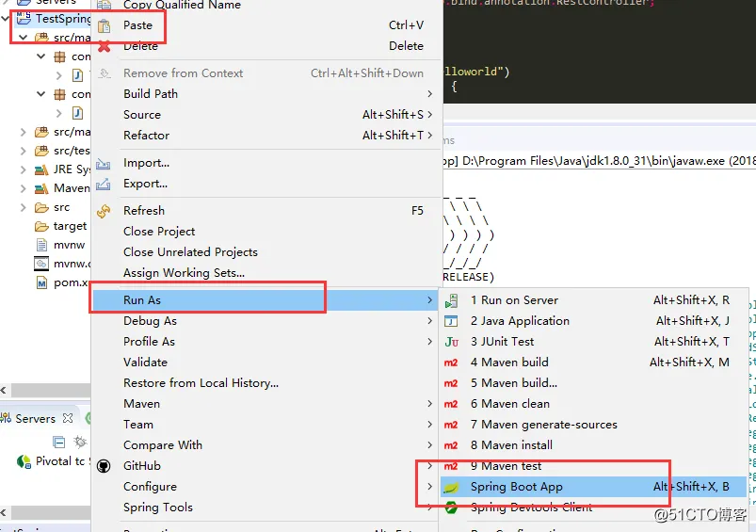
Task: Click the TestSpring project icon
Action: [x=24, y=19]
